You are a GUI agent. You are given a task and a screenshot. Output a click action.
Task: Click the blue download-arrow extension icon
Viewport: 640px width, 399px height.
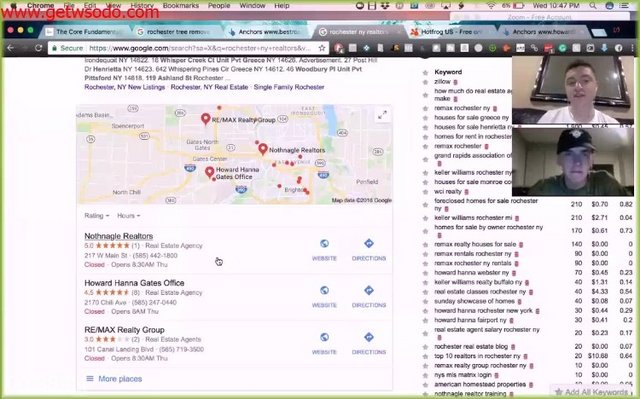point(604,48)
